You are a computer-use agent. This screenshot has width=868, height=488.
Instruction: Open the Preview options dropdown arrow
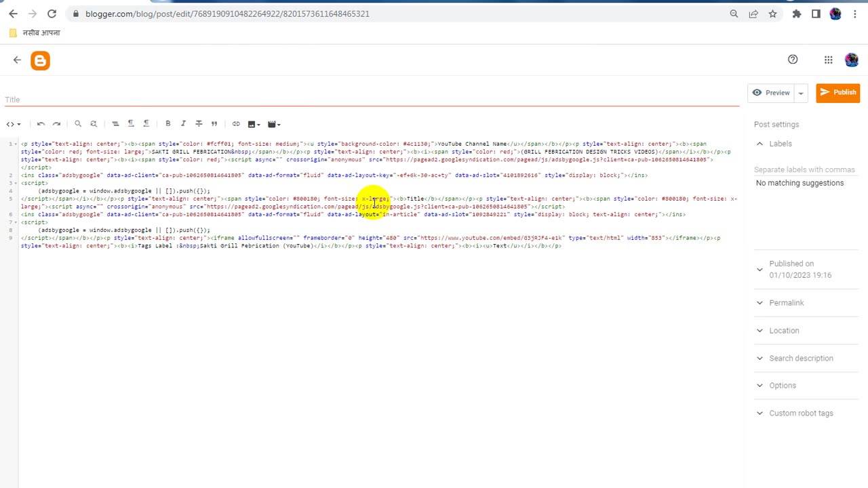tap(801, 93)
